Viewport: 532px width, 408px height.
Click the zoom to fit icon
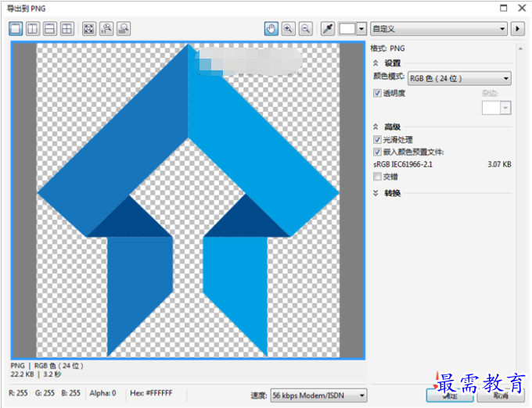[x=89, y=28]
